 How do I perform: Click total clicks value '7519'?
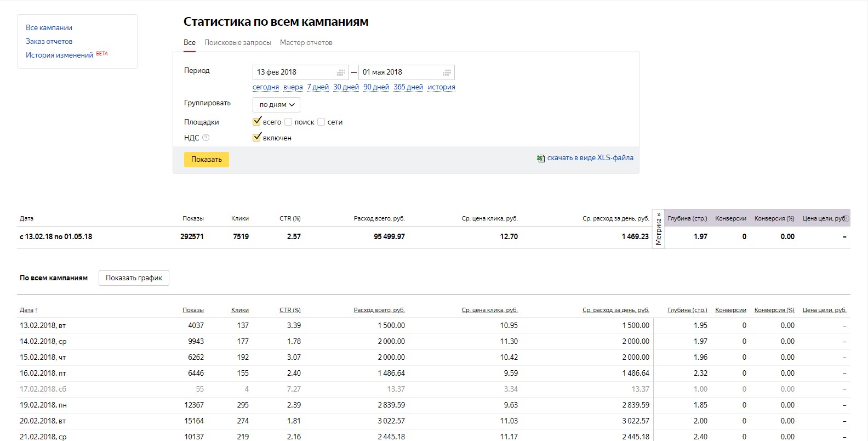pyautogui.click(x=241, y=236)
